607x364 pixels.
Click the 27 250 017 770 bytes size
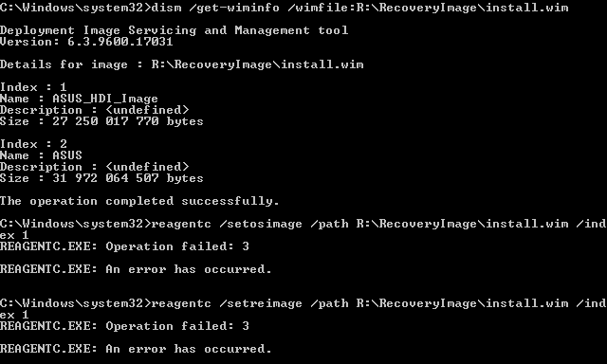click(128, 121)
